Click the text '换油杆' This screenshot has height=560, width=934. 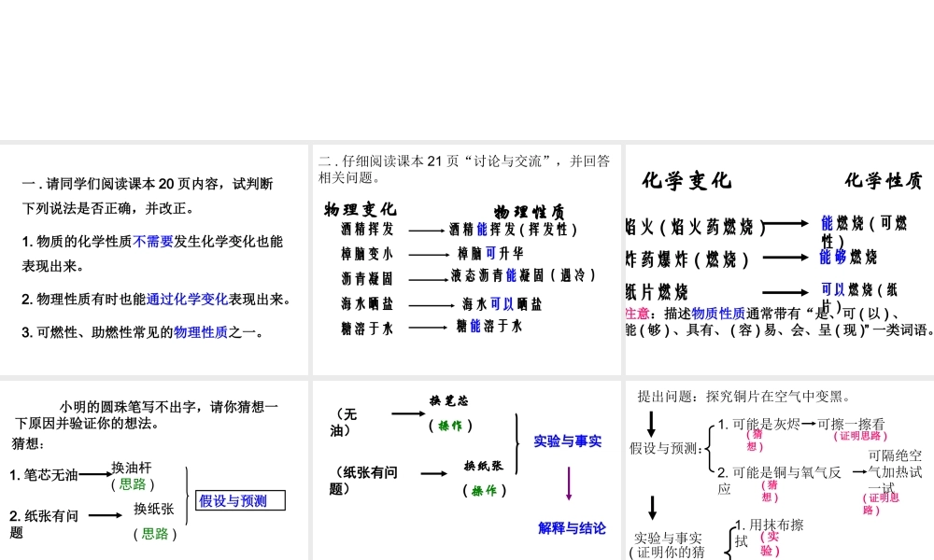132,468
